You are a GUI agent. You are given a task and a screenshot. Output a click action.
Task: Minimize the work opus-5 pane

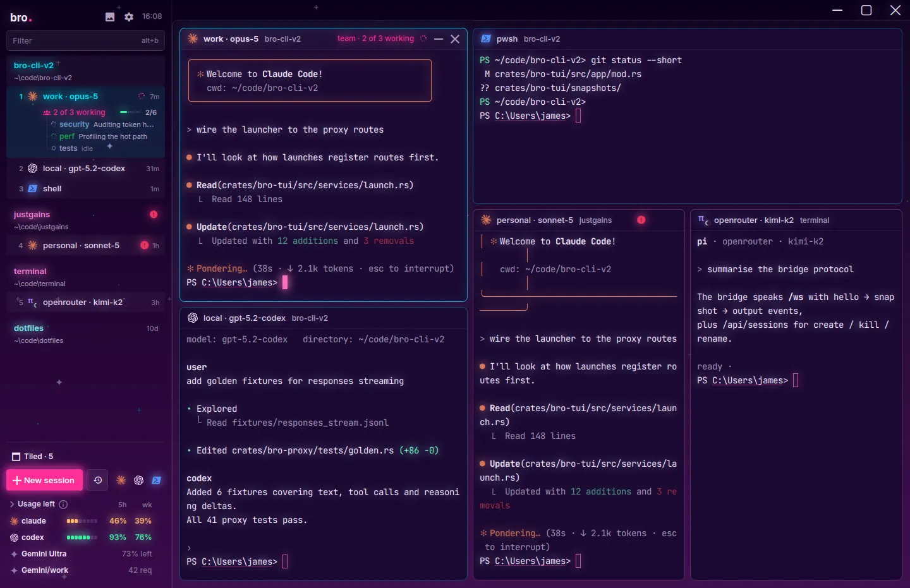click(x=439, y=39)
